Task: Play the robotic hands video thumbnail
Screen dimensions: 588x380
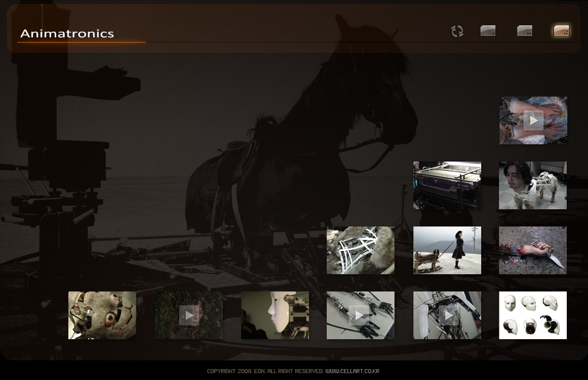Action: pyautogui.click(x=361, y=316)
